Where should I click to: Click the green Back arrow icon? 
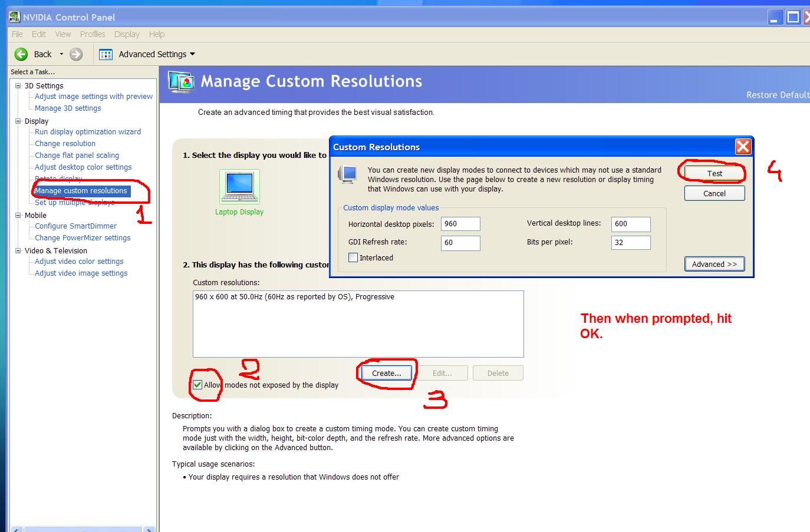[21, 54]
